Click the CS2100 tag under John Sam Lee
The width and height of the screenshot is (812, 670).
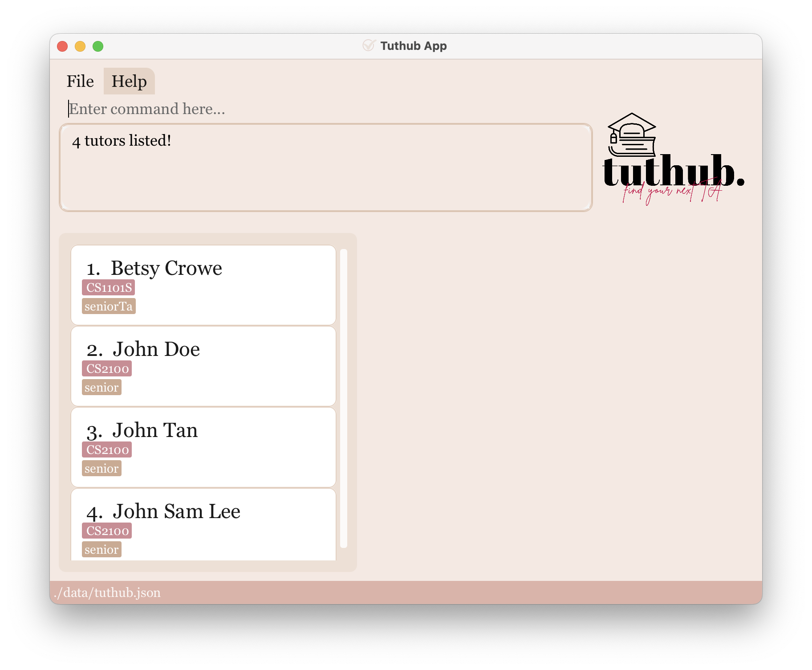(107, 531)
